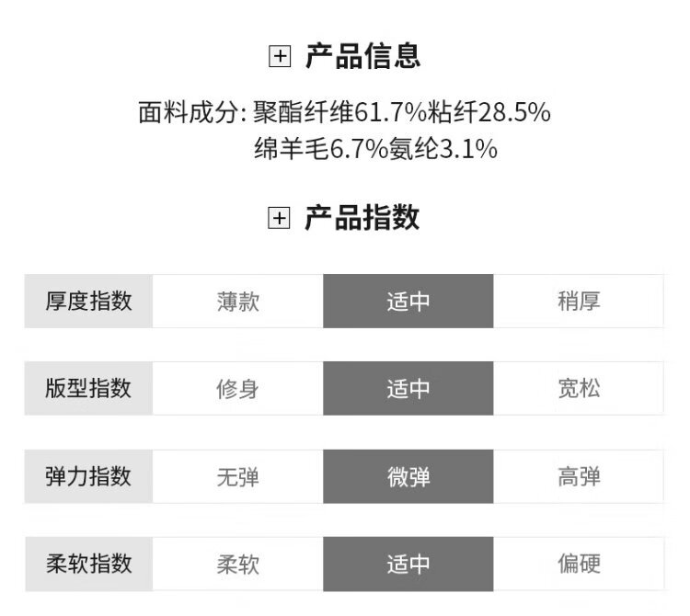Select 无弹 elasticity option
The height and width of the screenshot is (616, 690).
(x=237, y=476)
